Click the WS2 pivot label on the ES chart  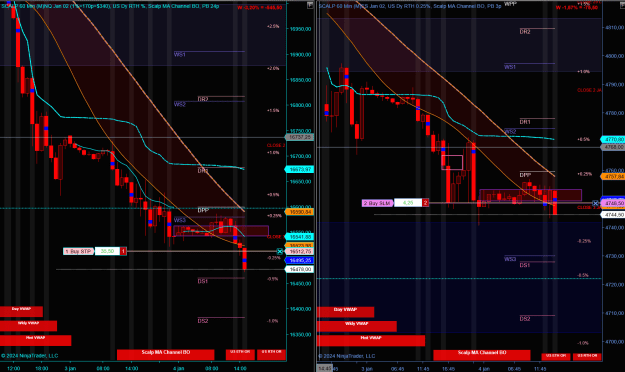(510, 132)
